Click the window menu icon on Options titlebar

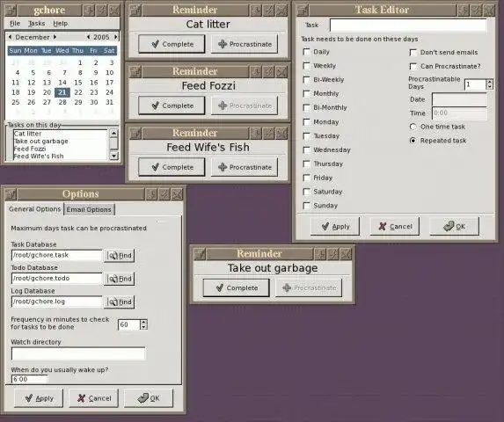point(11,194)
